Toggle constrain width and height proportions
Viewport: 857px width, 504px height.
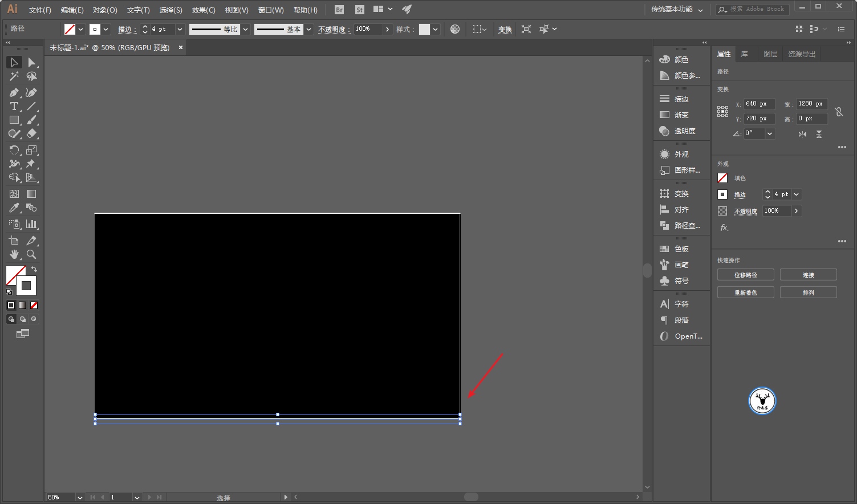point(839,112)
